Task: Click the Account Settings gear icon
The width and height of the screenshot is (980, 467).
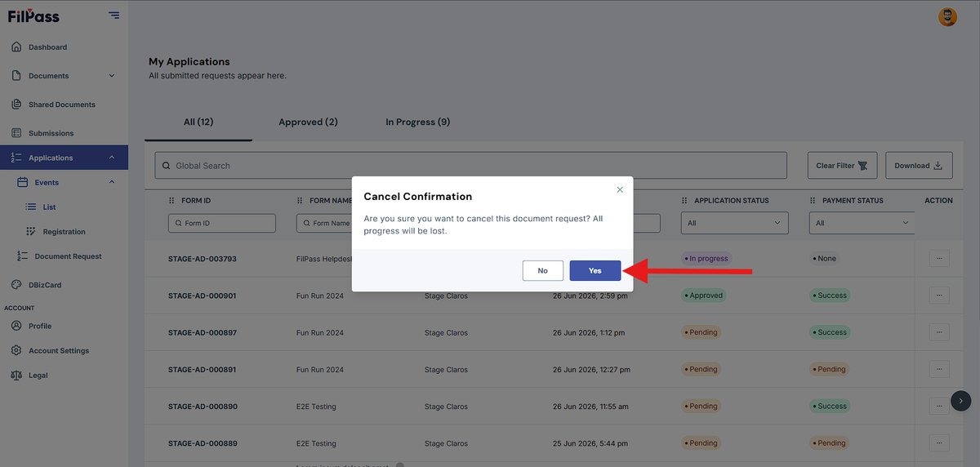Action: (x=16, y=350)
